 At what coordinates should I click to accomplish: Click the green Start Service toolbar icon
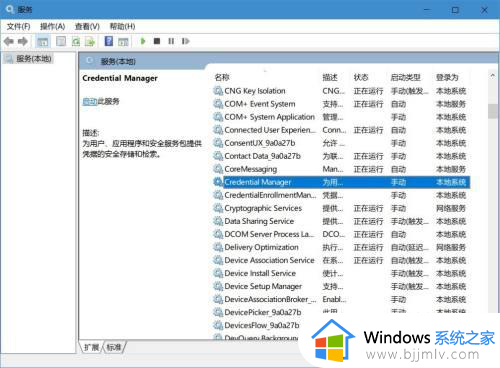pyautogui.click(x=143, y=41)
